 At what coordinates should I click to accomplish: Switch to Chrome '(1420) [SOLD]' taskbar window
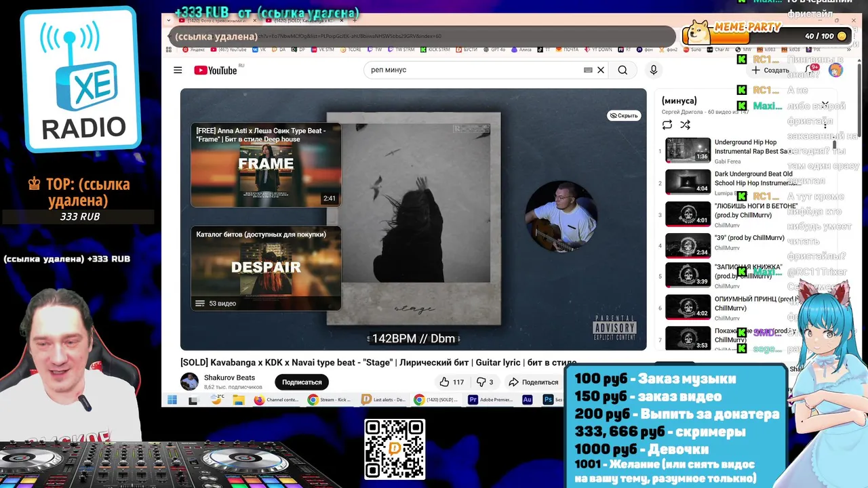click(437, 400)
